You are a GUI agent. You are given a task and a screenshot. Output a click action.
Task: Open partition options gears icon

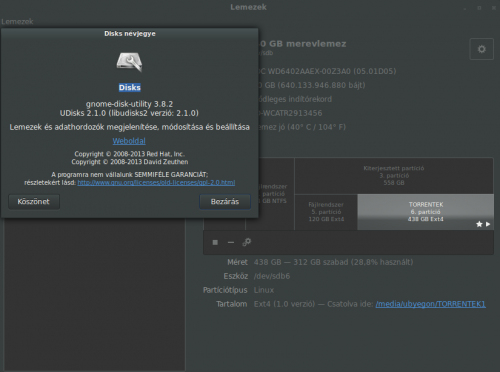click(x=247, y=242)
